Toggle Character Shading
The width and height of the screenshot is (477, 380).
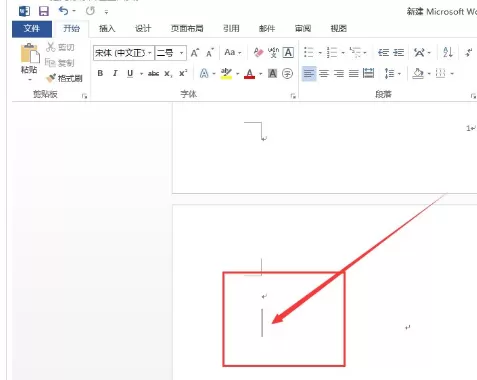272,73
